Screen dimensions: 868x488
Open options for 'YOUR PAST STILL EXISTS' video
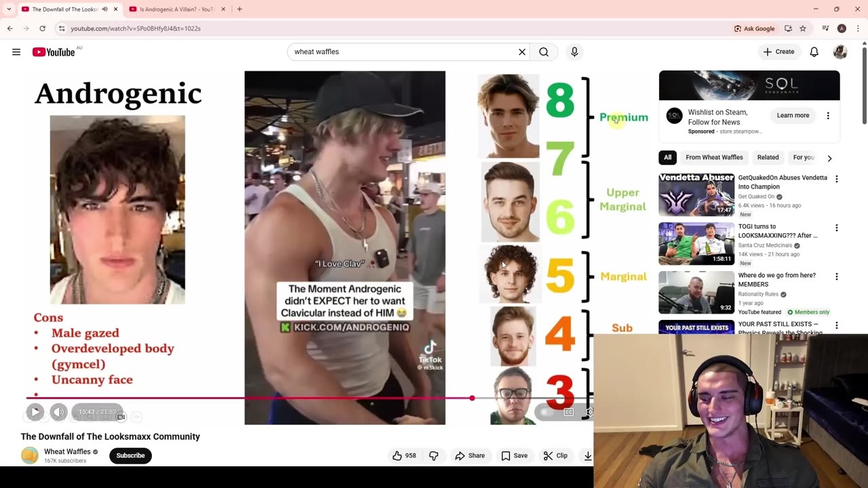pos(836,325)
